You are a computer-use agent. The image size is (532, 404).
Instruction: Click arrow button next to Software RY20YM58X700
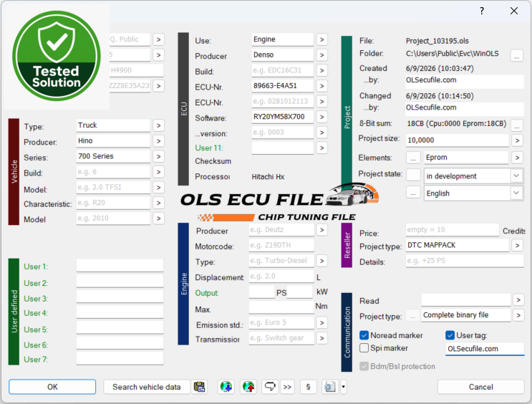click(321, 117)
